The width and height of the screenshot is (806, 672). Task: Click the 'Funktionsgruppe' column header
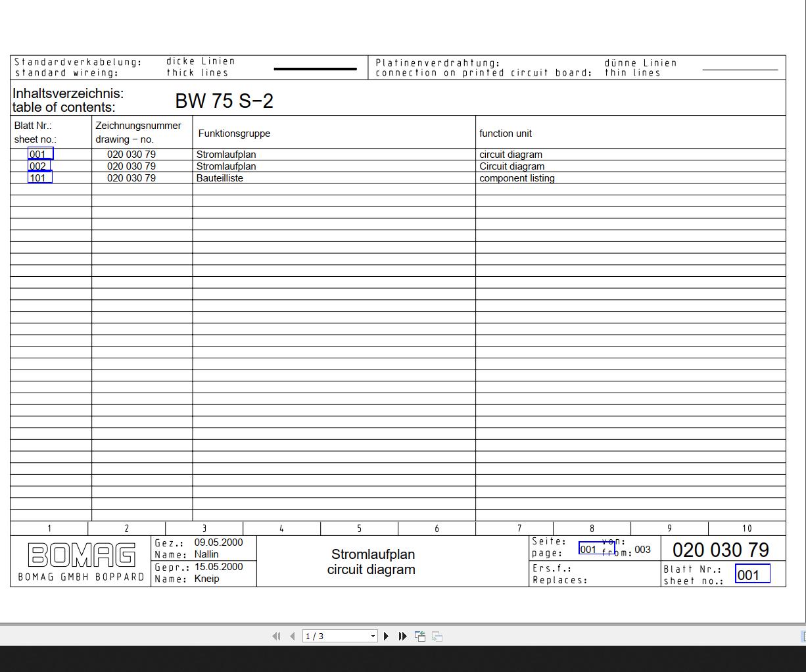pyautogui.click(x=234, y=133)
